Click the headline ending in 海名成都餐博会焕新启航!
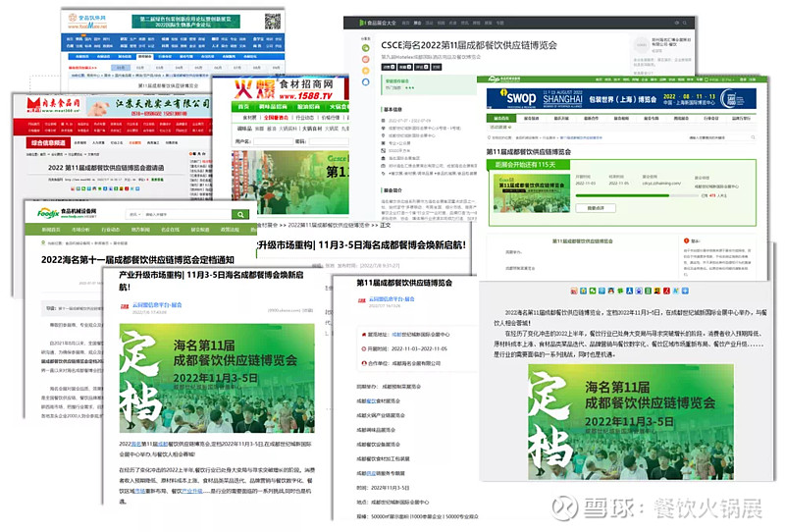Image resolution: width=785 pixels, height=532 pixels. click(361, 245)
